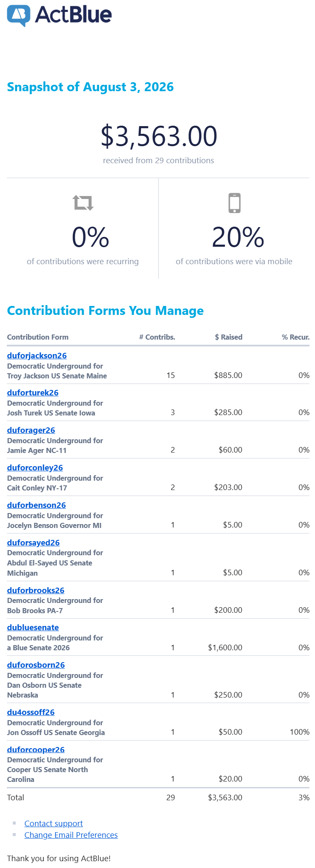Open the duforbrooks26 form link
The height and width of the screenshot is (868, 315).
(36, 590)
